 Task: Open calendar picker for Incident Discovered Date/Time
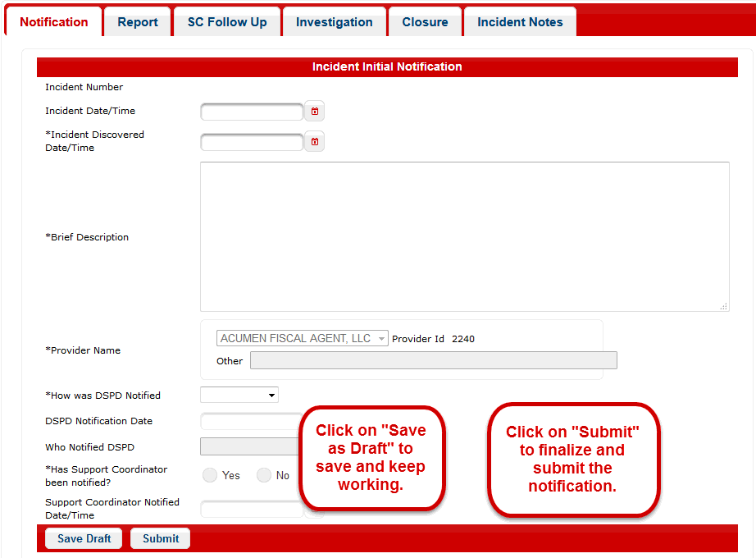point(314,142)
